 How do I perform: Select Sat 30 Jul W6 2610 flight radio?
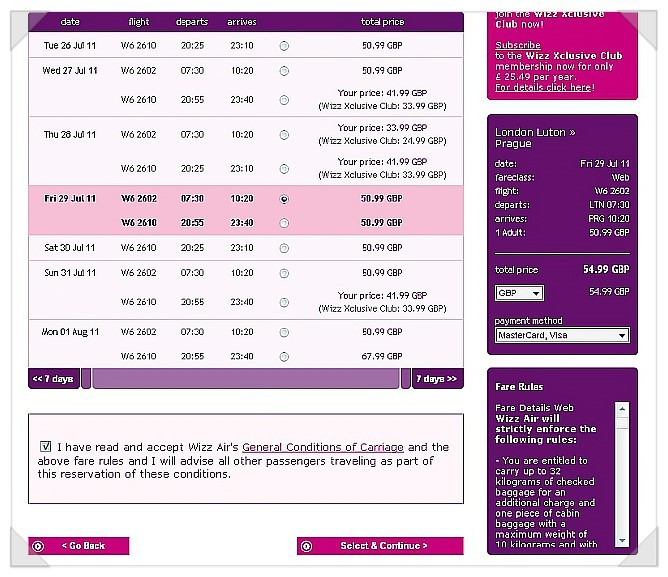pos(284,248)
